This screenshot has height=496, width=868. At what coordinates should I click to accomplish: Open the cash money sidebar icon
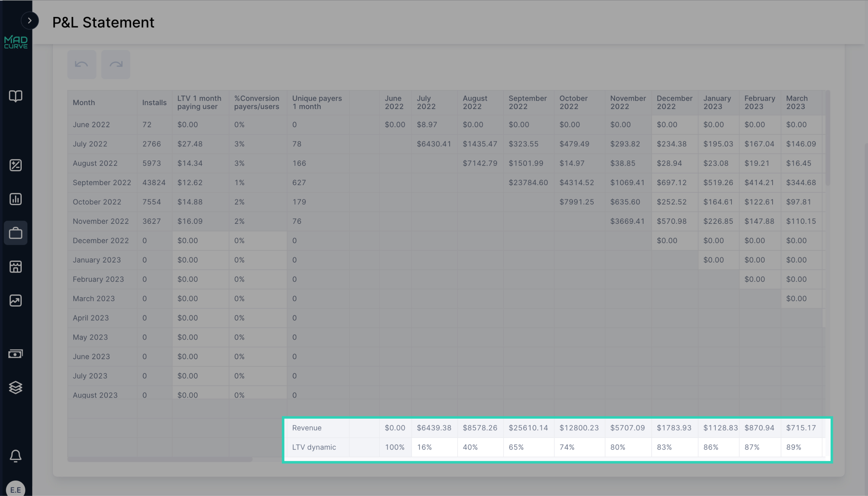(x=16, y=354)
